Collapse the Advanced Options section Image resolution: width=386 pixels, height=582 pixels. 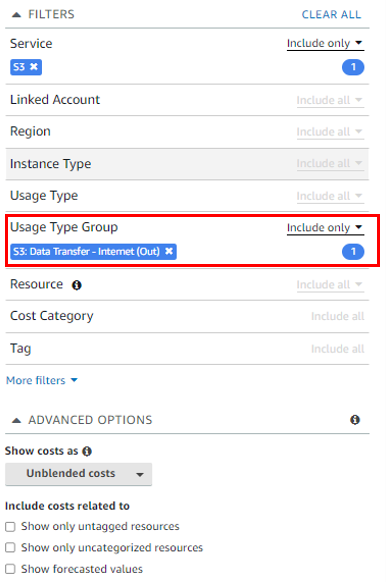click(x=16, y=420)
